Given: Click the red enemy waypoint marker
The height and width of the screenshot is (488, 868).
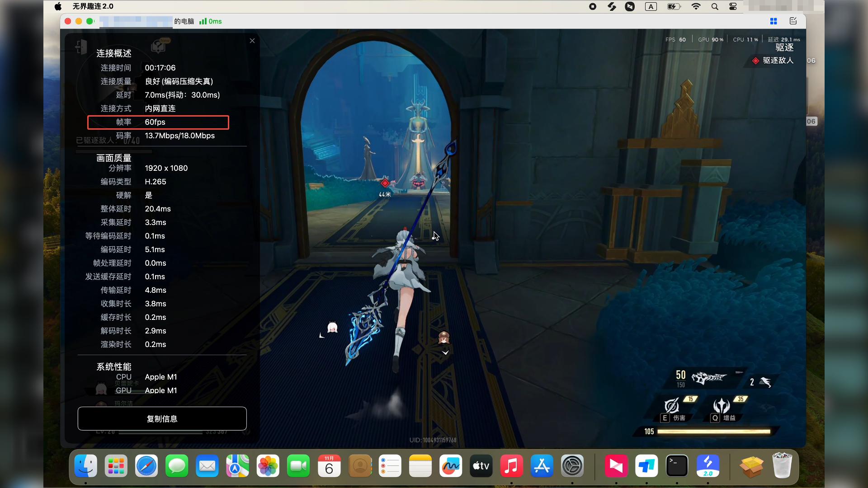Looking at the screenshot, I should click(x=385, y=183).
